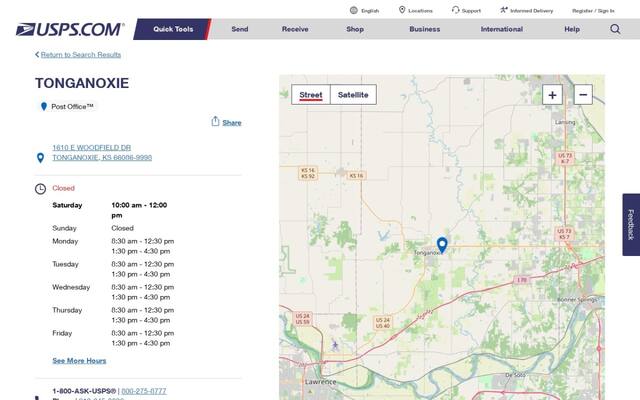Click the Friday row label
Viewport: 640px width, 400px height.
point(62,333)
